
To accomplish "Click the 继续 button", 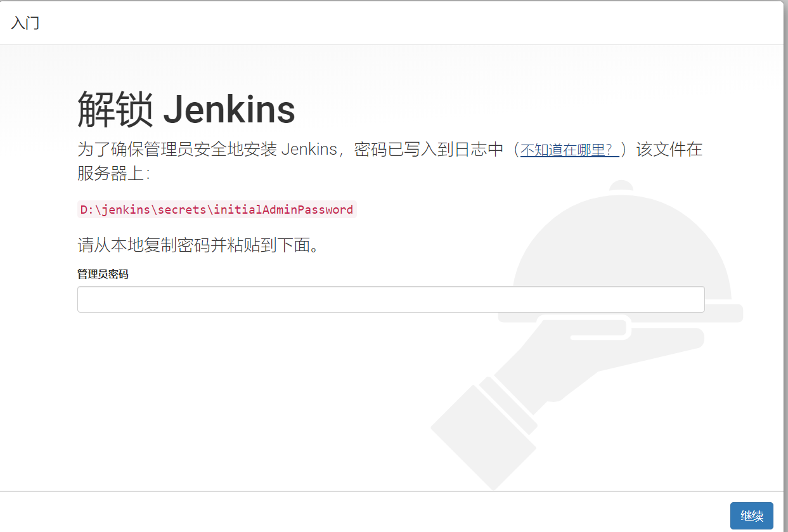I will pos(751,516).
